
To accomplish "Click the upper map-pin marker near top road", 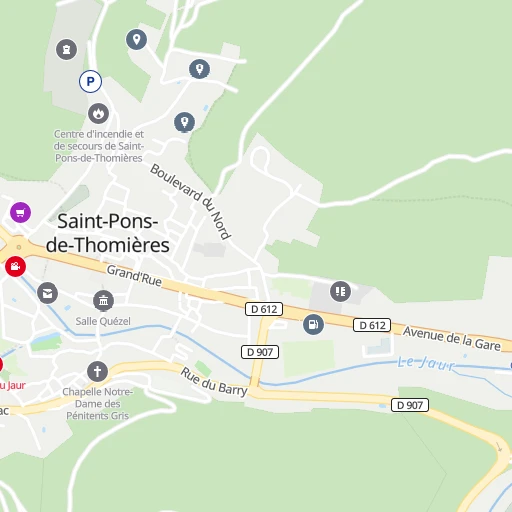I will point(199,69).
